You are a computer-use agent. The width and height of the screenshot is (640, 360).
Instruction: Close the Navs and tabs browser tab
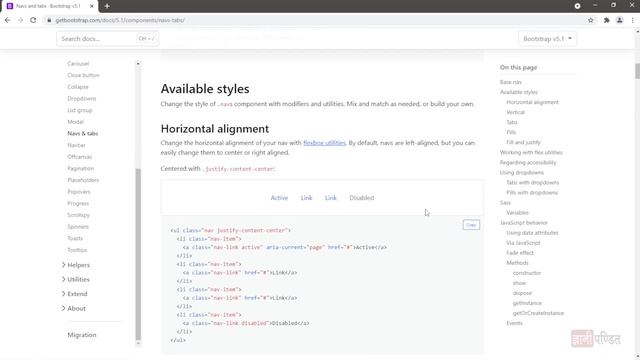(x=92, y=6)
